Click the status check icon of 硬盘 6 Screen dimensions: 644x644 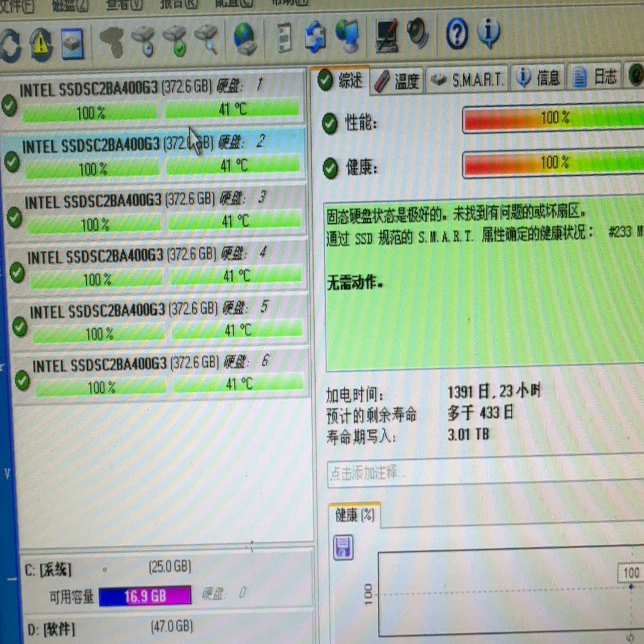pyautogui.click(x=22, y=380)
